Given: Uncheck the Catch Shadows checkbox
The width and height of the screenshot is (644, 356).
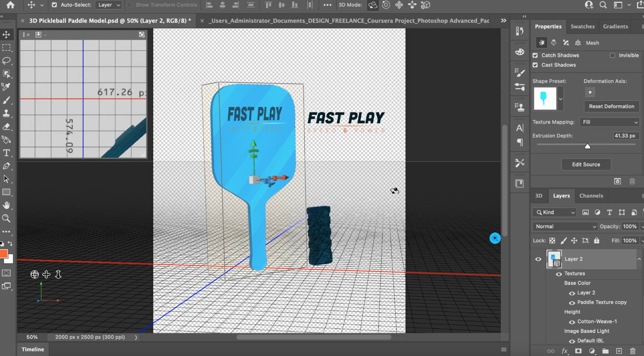Looking at the screenshot, I should (x=535, y=55).
